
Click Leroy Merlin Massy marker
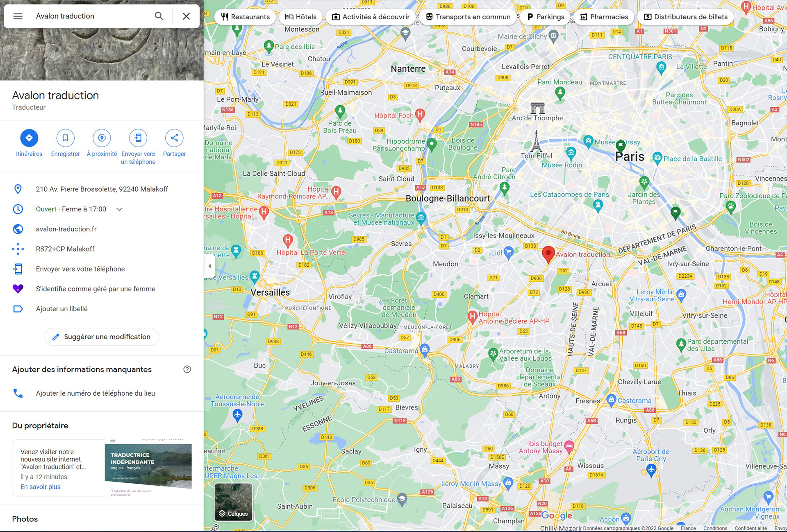click(x=508, y=483)
